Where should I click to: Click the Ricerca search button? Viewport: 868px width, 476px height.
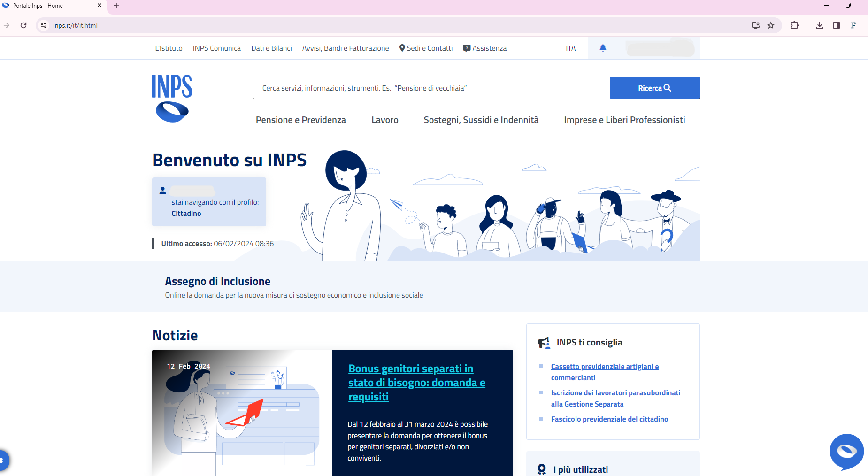[655, 88]
